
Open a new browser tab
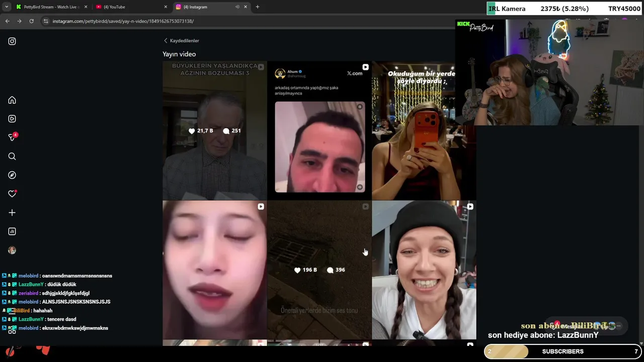(x=258, y=7)
